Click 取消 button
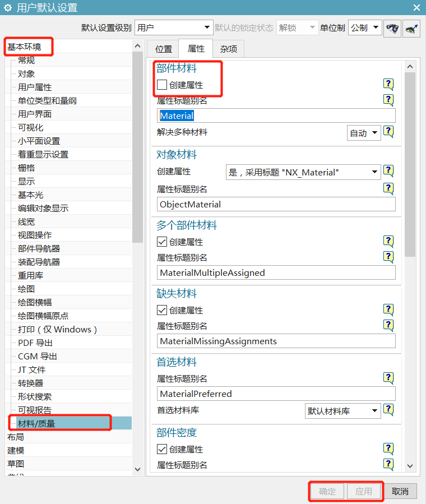This screenshot has height=504, width=426. tap(400, 491)
